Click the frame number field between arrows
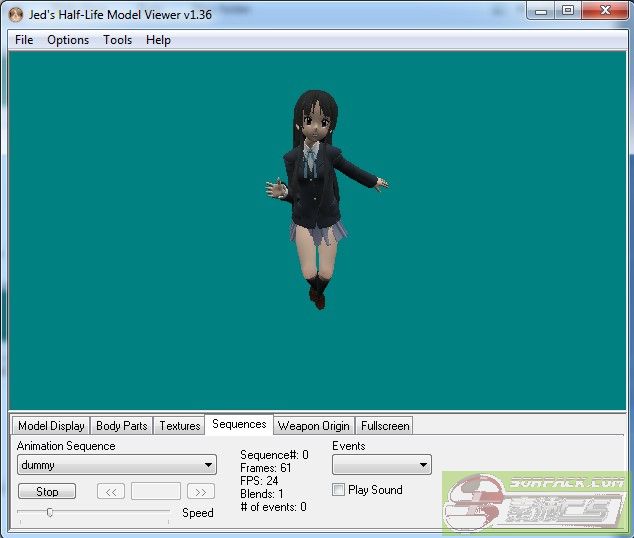Image resolution: width=634 pixels, height=538 pixels. [156, 491]
